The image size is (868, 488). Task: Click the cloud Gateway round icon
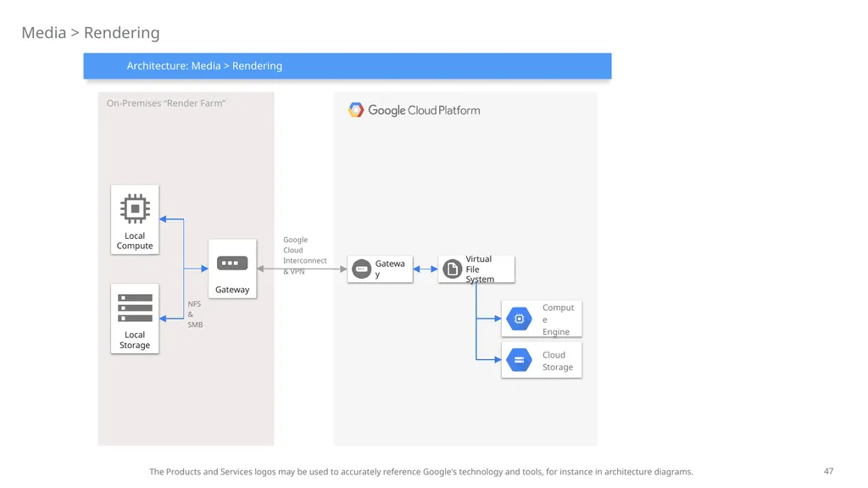(x=361, y=269)
